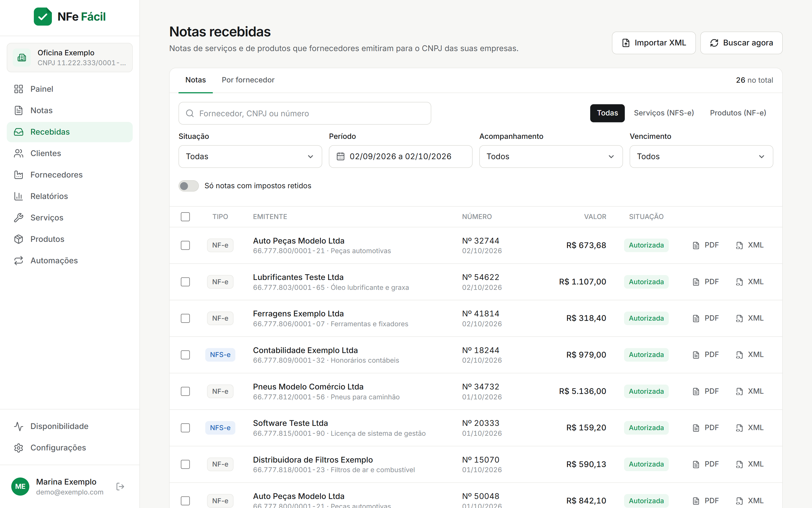Download XML for Lubrificantes Teste Ltda
The width and height of the screenshot is (812, 508).
click(750, 282)
